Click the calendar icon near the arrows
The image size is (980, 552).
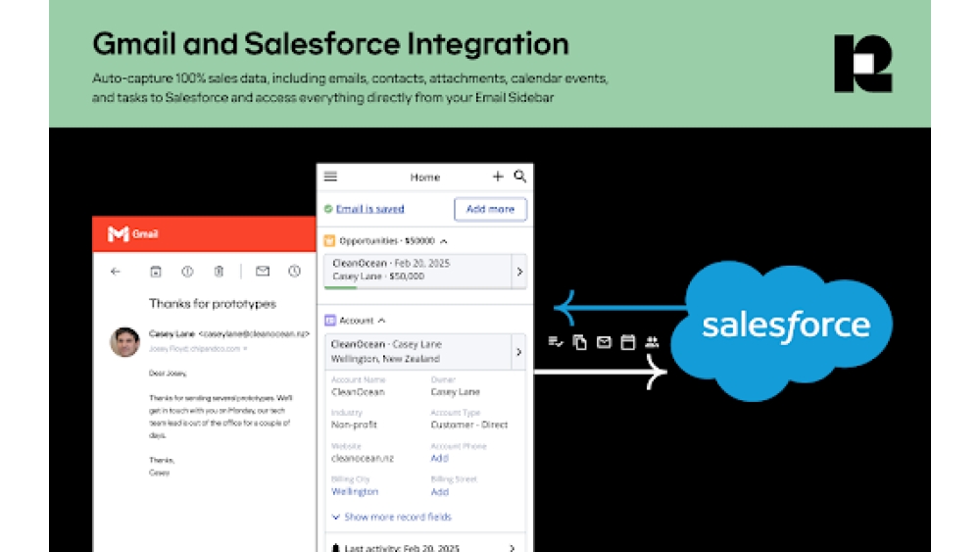point(628,342)
